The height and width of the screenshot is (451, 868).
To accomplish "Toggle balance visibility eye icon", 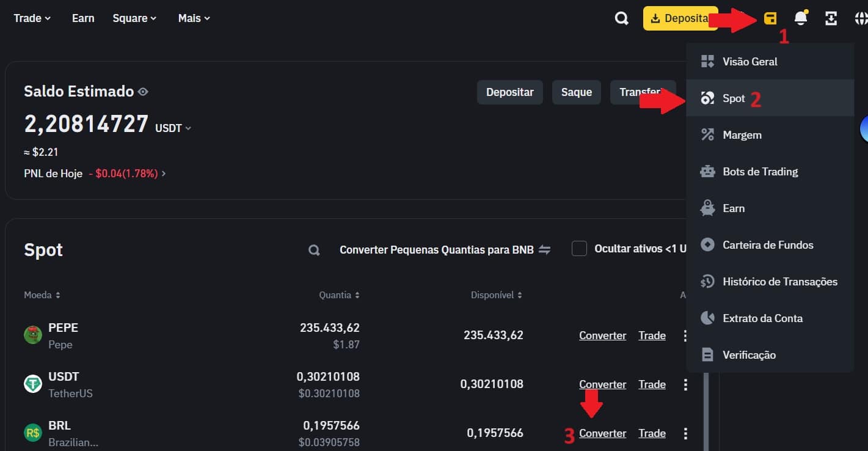I will point(143,92).
